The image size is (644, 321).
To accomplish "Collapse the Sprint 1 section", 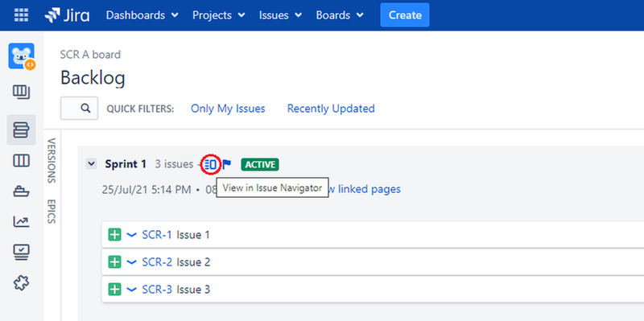I will point(91,164).
